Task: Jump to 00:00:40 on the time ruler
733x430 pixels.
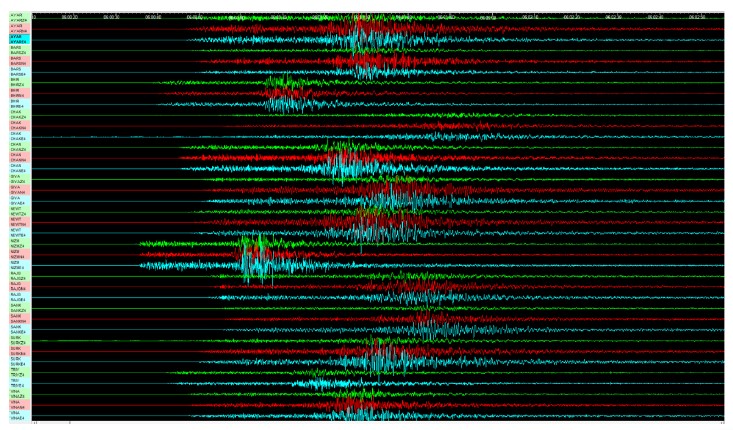Action: point(153,17)
